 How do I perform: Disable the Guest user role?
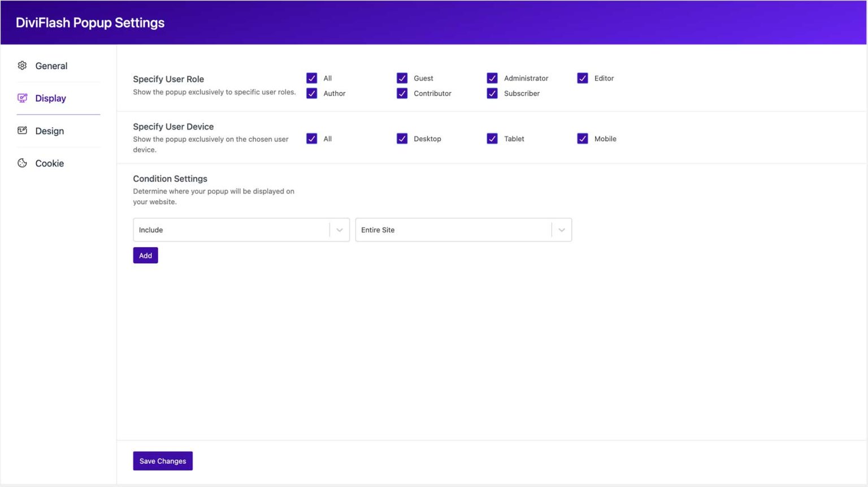point(402,78)
